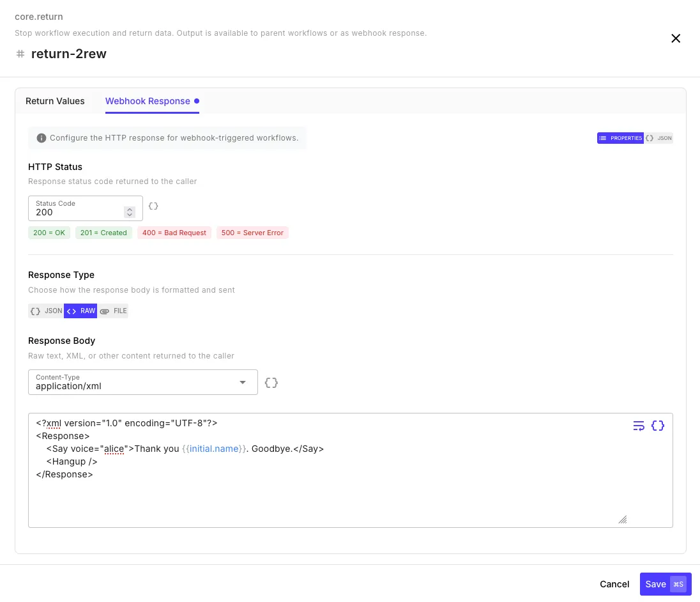Switch response type to FILE
The image size is (700, 602).
tap(115, 311)
